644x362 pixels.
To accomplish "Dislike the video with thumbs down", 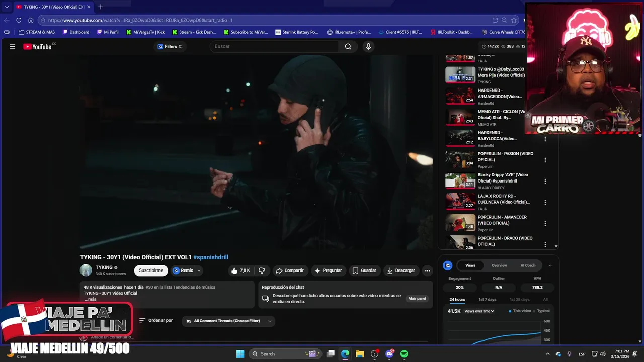I will click(262, 270).
